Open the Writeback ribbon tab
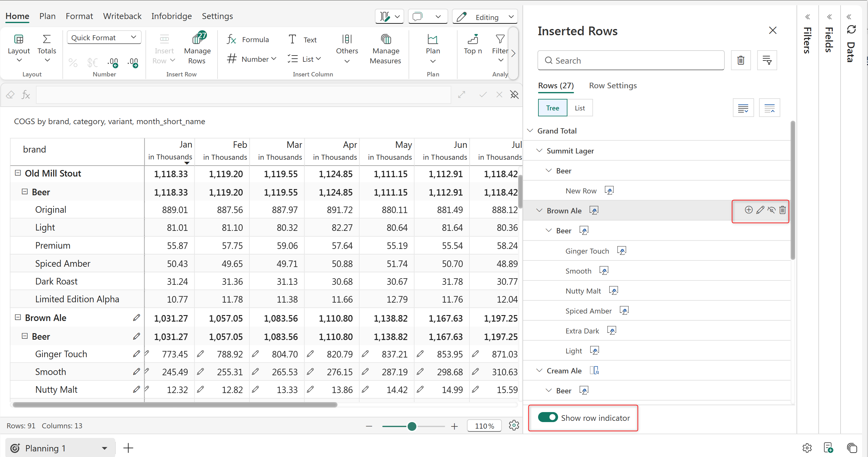 (122, 16)
